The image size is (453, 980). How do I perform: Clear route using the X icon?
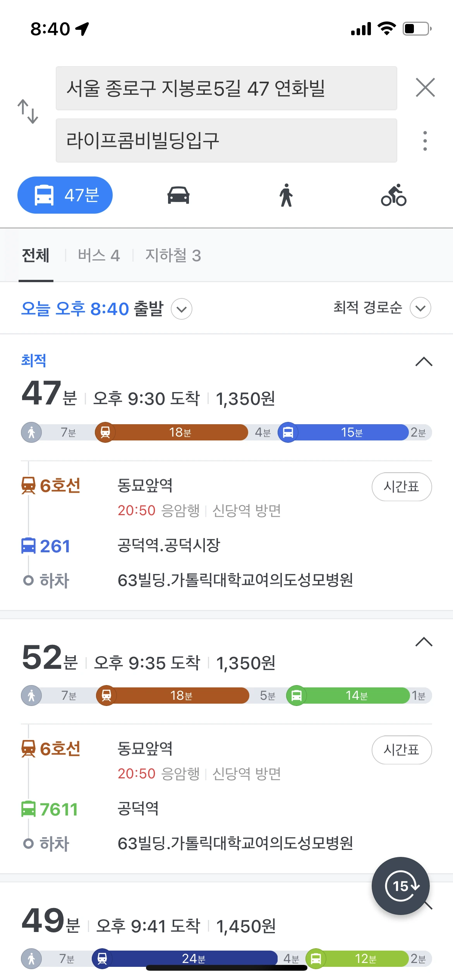(x=425, y=87)
